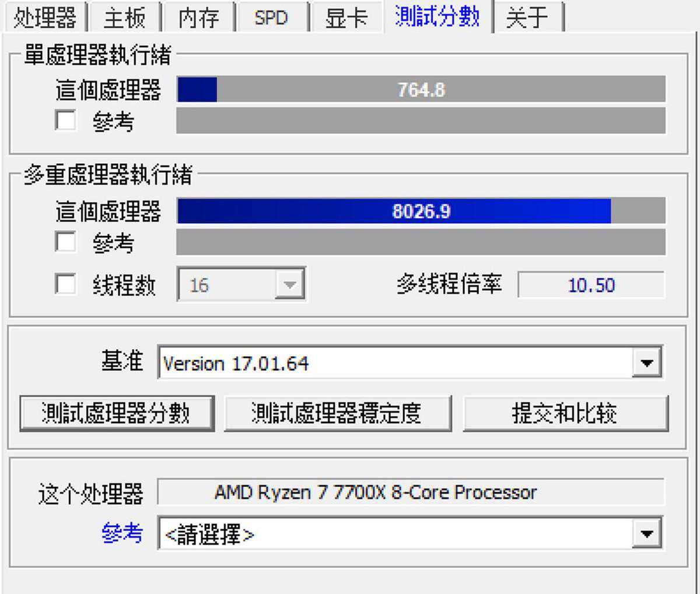Toggle the 线程数 checkbox
This screenshot has width=700, height=594.
(65, 284)
